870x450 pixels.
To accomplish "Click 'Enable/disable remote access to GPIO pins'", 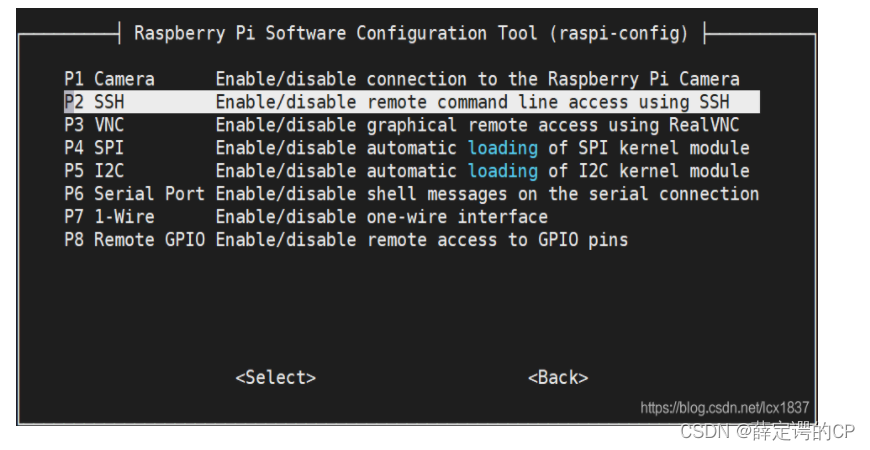I will (x=422, y=240).
